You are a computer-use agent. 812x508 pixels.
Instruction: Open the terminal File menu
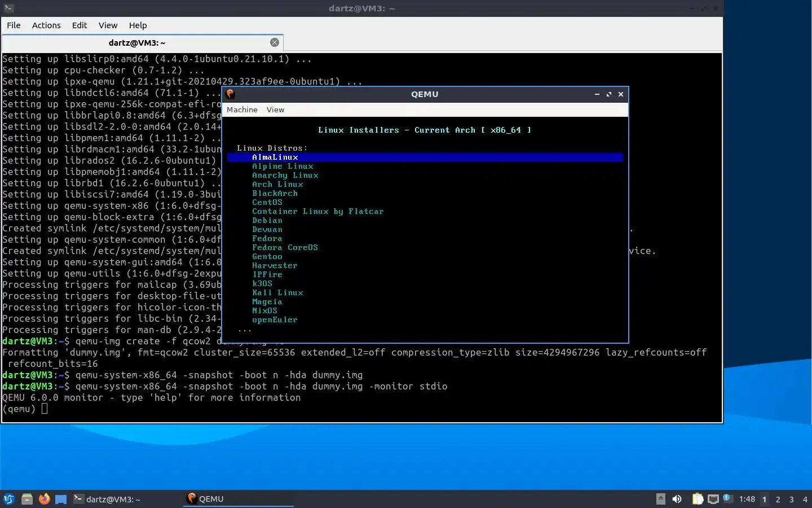[x=14, y=25]
